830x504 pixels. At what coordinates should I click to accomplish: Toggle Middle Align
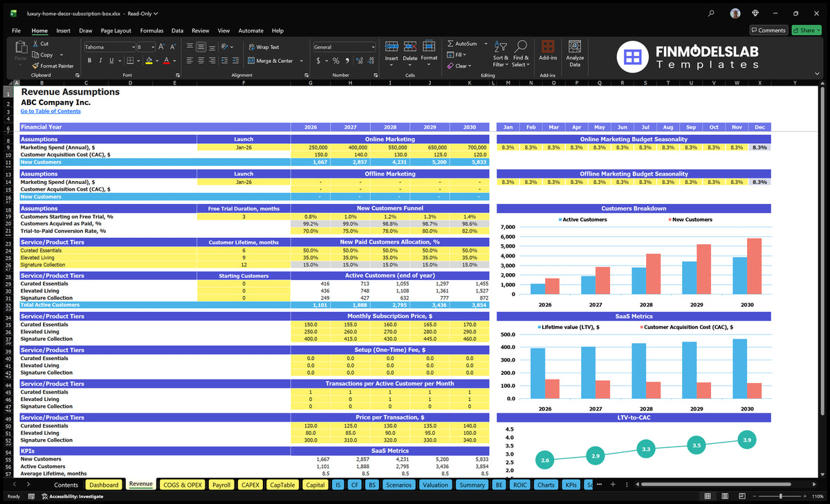point(201,47)
